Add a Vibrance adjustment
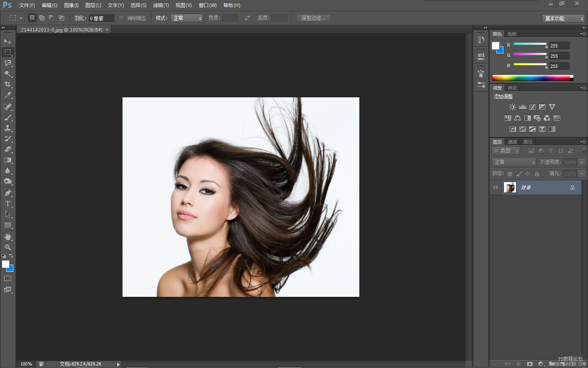This screenshot has height=368, width=588. tap(552, 107)
